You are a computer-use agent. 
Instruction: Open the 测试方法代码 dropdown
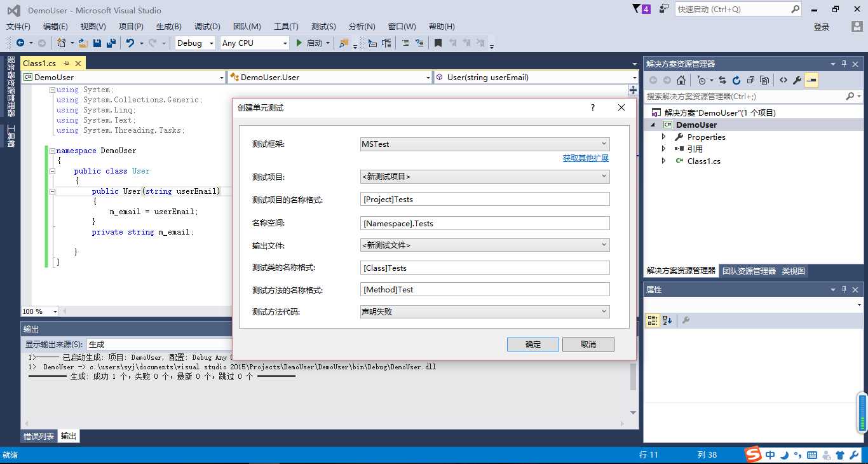click(x=485, y=311)
